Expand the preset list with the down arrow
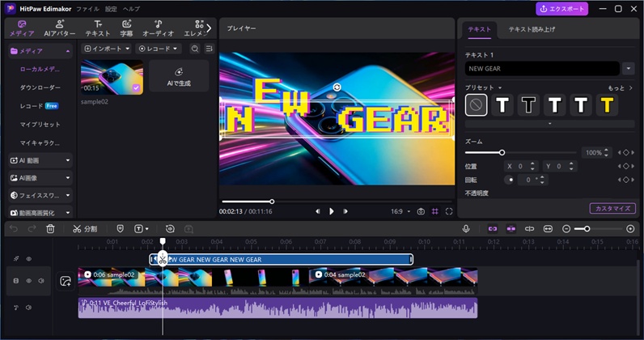 pos(549,124)
